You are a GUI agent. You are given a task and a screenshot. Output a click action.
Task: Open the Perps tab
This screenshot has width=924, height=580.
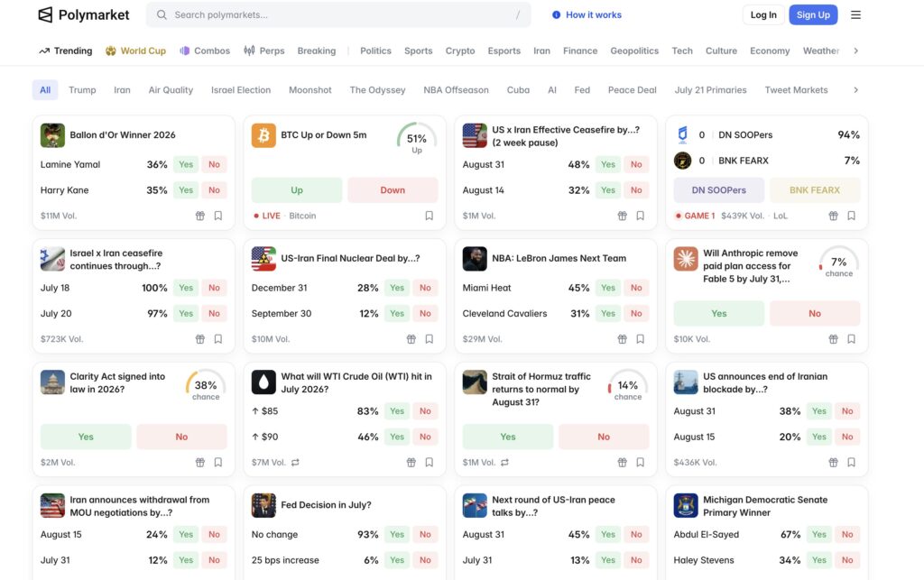264,51
